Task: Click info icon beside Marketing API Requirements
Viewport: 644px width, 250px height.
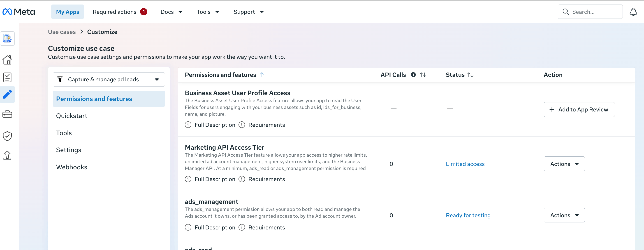Action: click(242, 179)
